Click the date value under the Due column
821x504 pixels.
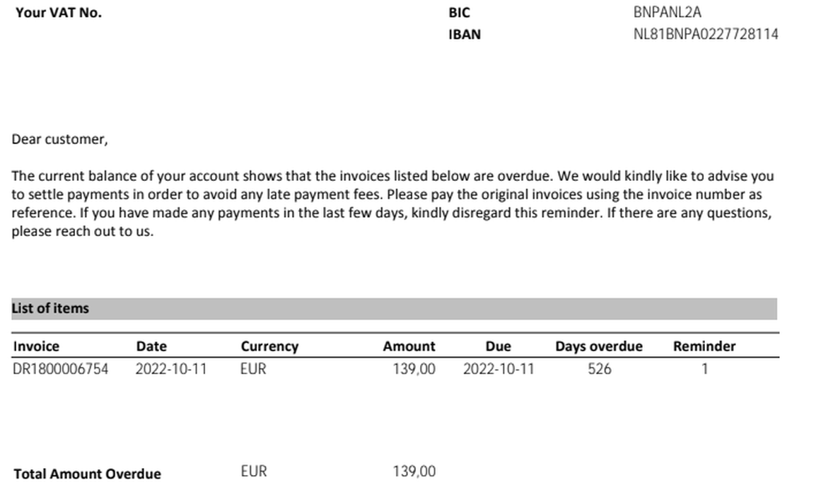pyautogui.click(x=499, y=369)
